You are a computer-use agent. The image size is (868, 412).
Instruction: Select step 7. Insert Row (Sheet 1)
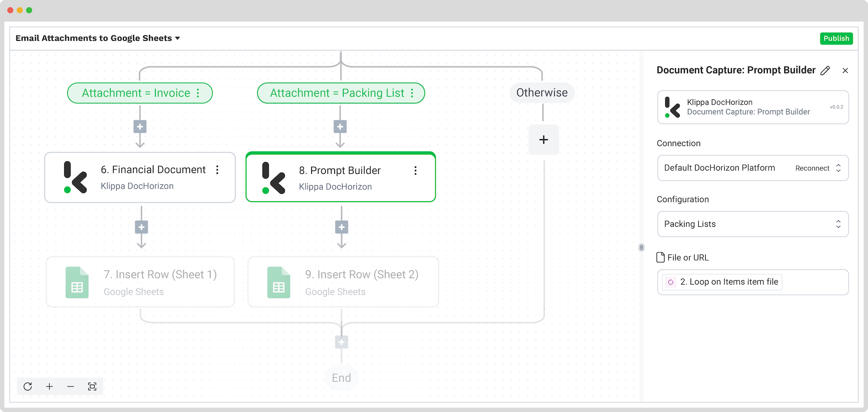click(140, 282)
